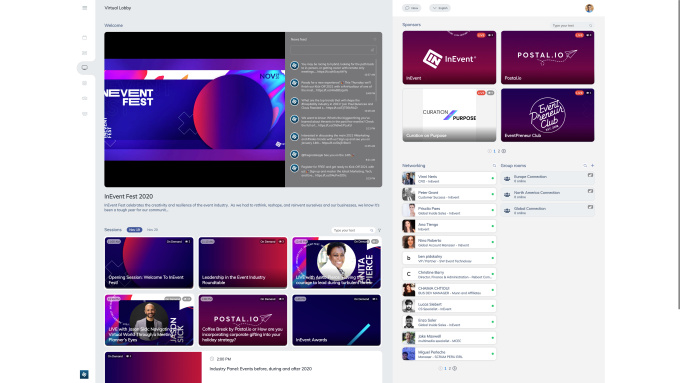Click the Networking search magnifier icon
Viewport: 680px width, 383px height.
(494, 166)
